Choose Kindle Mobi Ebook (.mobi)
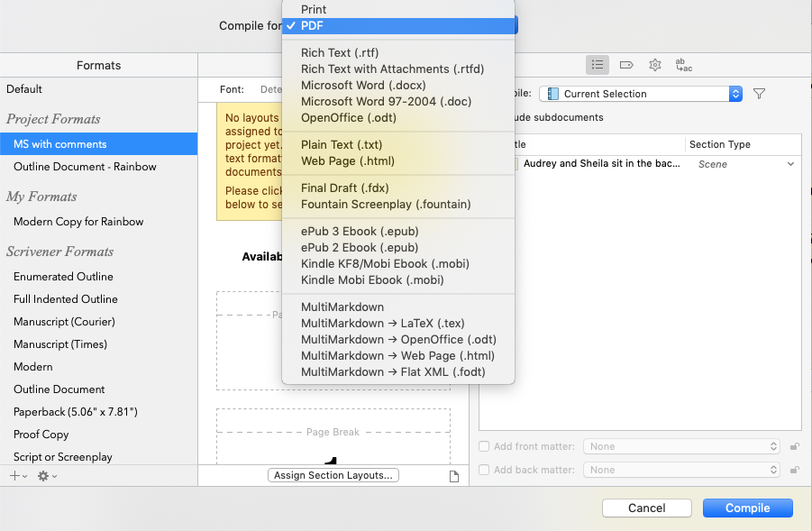 (x=398, y=279)
